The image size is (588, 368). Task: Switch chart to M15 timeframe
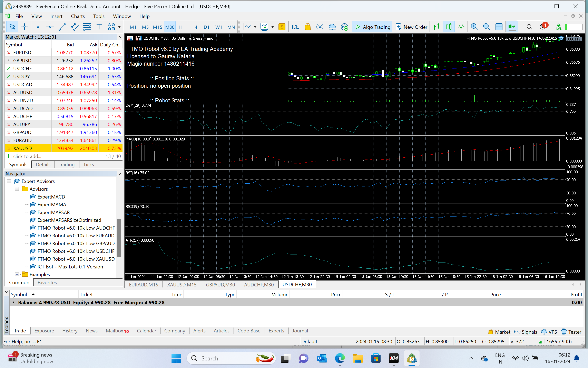pyautogui.click(x=157, y=27)
